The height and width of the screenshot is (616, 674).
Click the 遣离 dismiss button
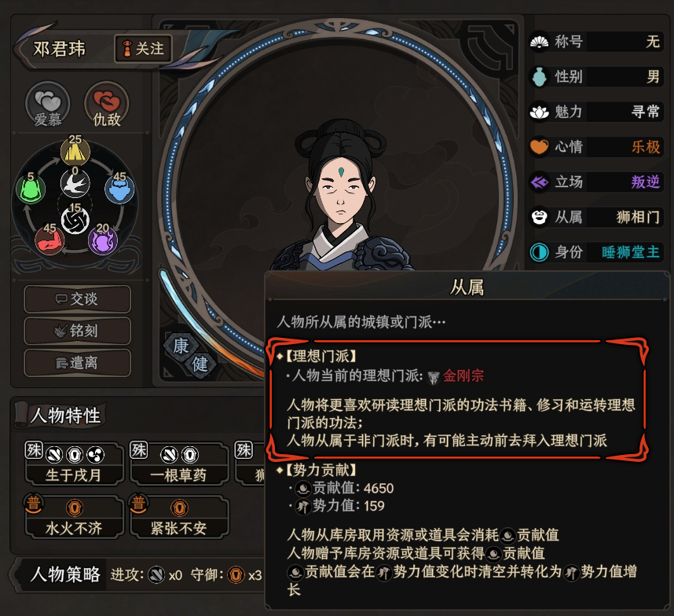pos(77,363)
